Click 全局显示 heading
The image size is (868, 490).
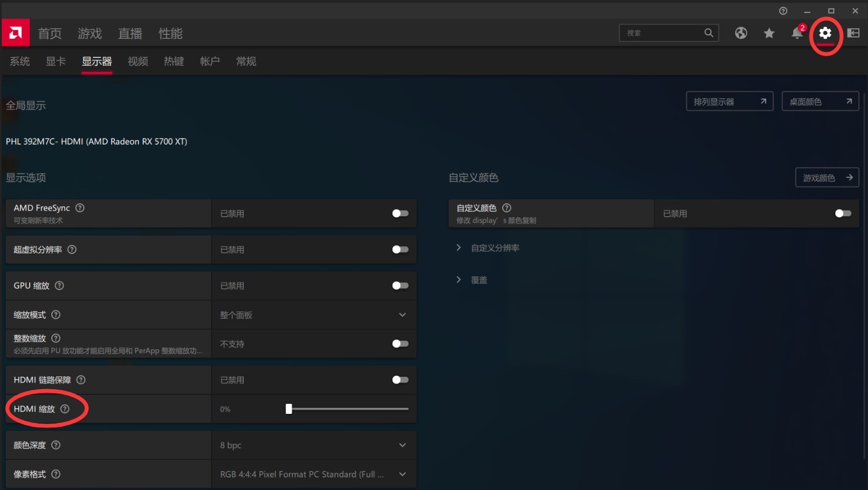tap(26, 105)
